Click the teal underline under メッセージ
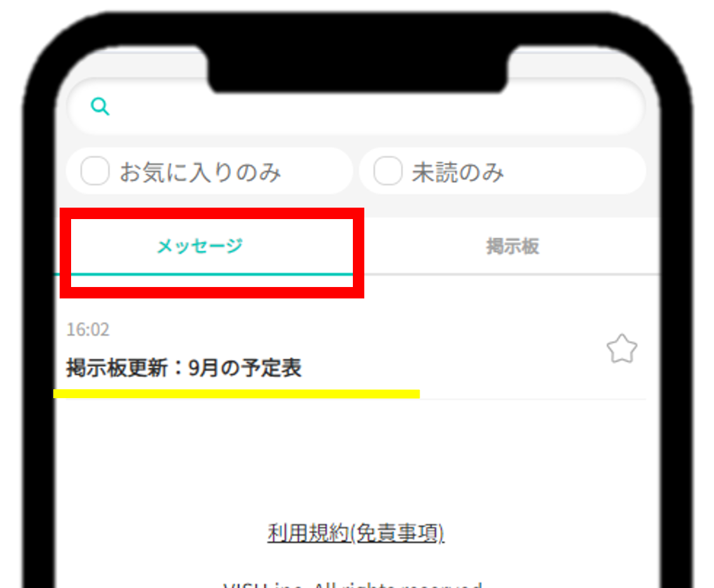Viewport: 714px width, 588px height. [212, 274]
